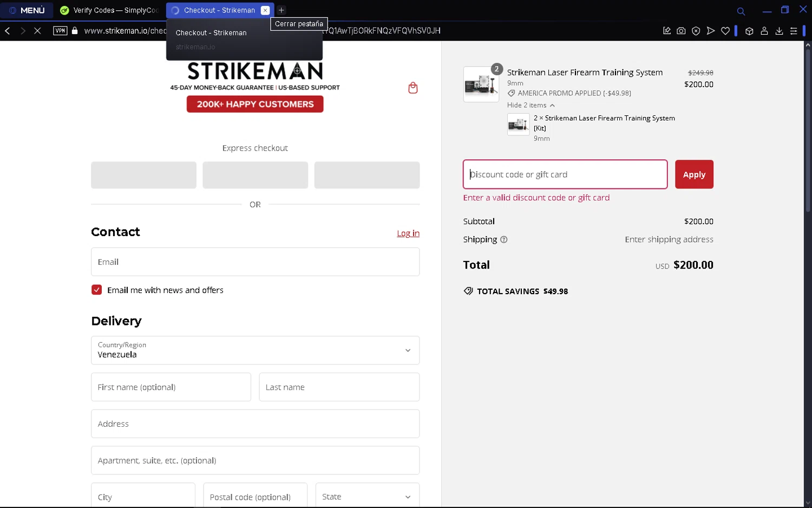Click the 200K+ Happy Customers banner

tap(255, 104)
